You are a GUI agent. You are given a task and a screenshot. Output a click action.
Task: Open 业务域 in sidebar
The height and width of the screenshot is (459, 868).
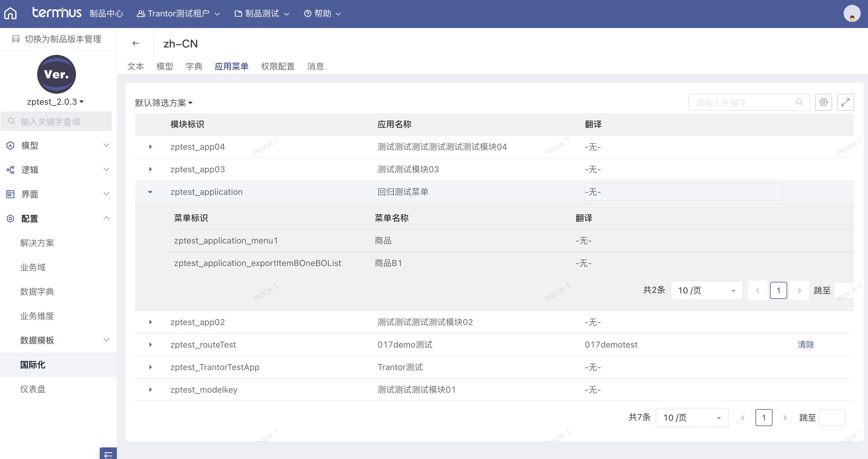click(x=33, y=267)
